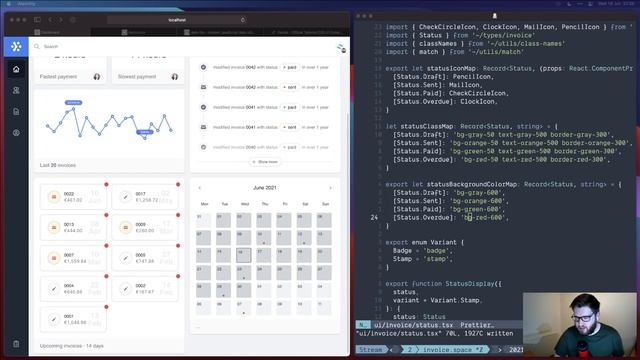Click the highest chart point with tooltip
The image size is (640, 360).
coord(73,109)
